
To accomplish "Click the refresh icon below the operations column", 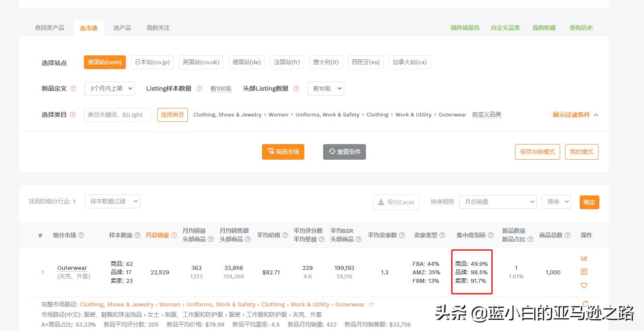I will (586, 303).
